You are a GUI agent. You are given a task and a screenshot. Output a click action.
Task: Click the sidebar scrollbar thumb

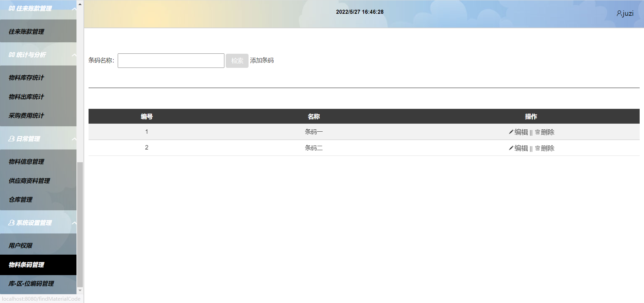point(80,224)
